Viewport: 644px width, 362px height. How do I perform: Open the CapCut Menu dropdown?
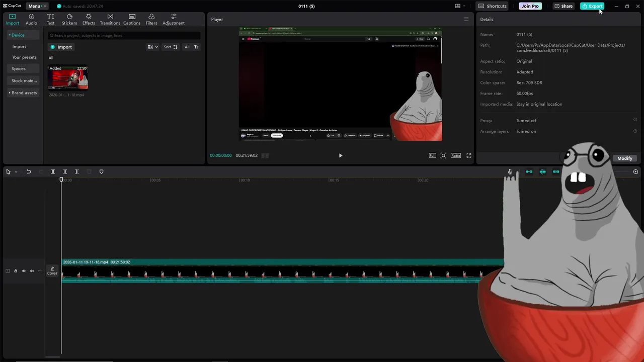tap(37, 6)
